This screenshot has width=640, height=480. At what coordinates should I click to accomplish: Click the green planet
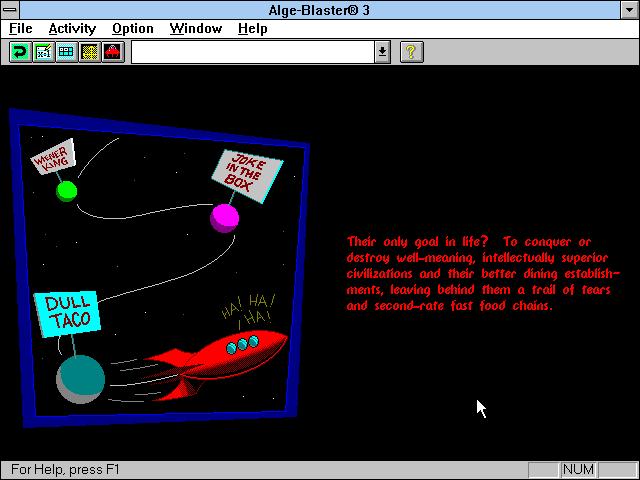click(x=67, y=191)
